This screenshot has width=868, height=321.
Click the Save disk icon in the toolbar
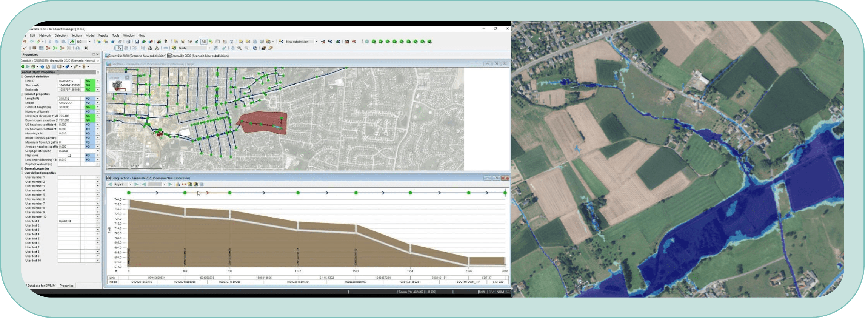click(137, 42)
